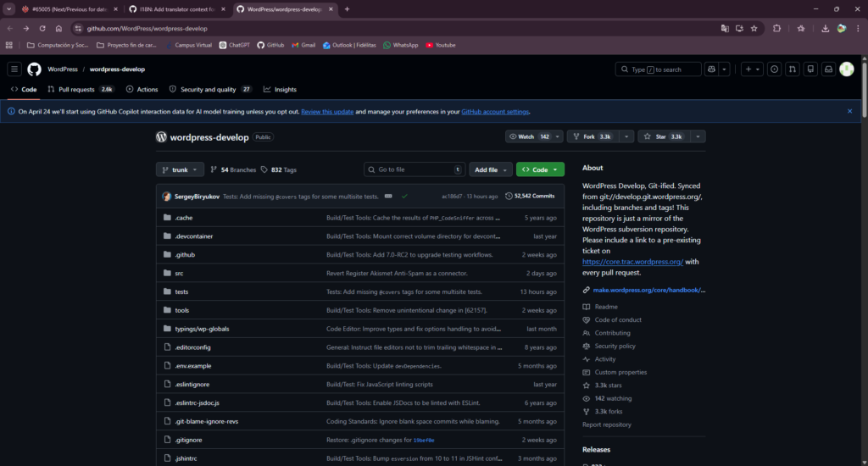Open the browser Extensions puzzle icon
The image size is (868, 466).
click(776, 28)
